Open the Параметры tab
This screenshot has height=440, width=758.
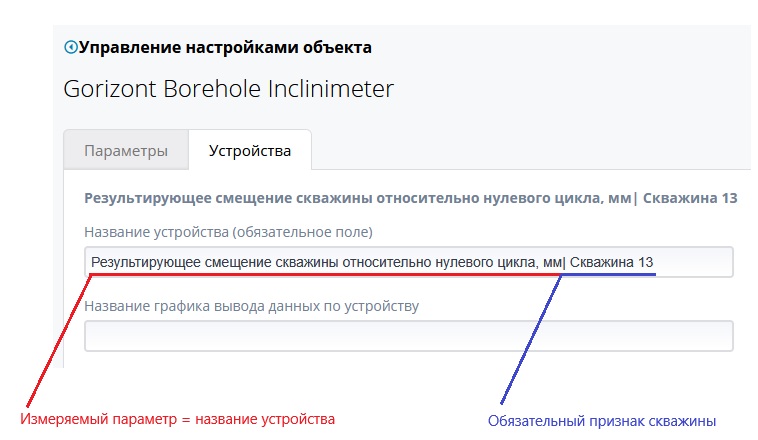[126, 151]
